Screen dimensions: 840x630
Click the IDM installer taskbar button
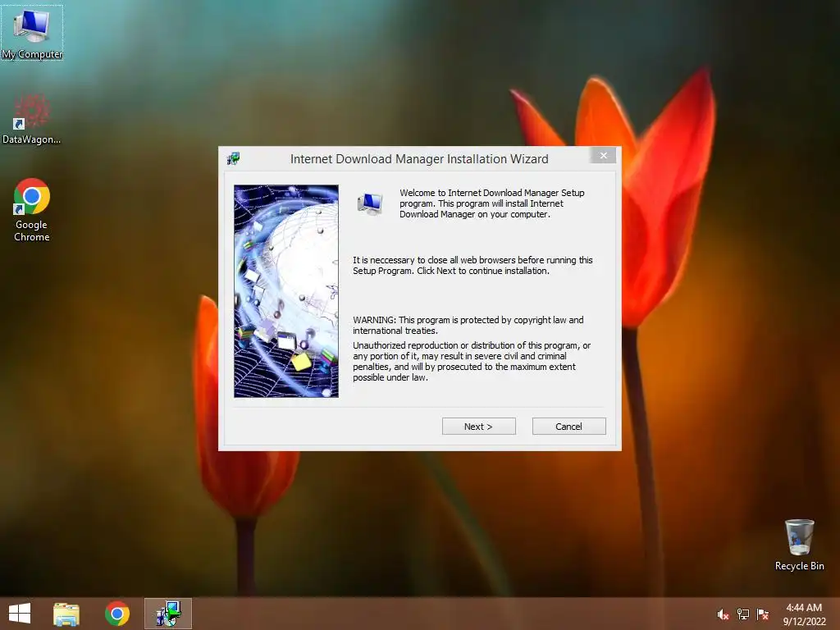click(x=168, y=614)
